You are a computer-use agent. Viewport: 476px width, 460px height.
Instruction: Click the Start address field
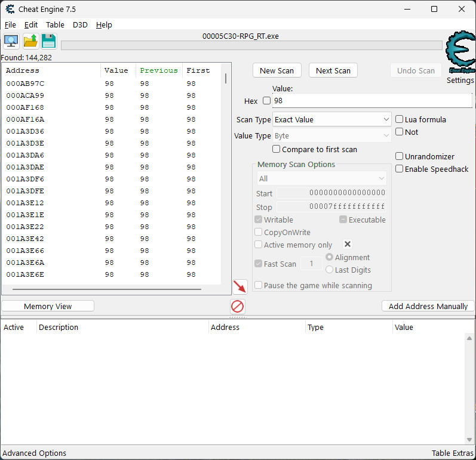pos(331,193)
